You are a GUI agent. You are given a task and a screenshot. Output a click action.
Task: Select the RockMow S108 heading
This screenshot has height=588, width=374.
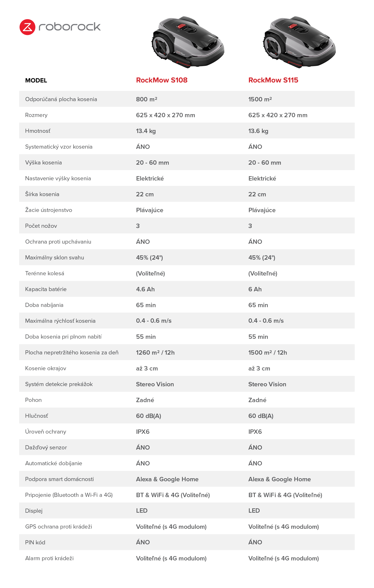[x=162, y=80]
